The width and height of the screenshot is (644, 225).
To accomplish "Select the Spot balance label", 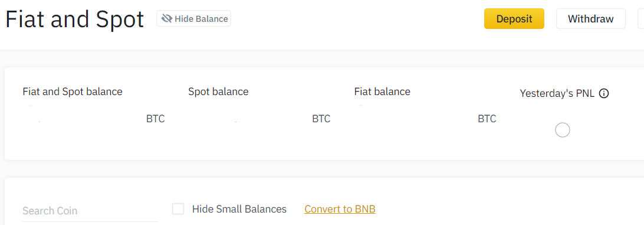I will (x=218, y=92).
